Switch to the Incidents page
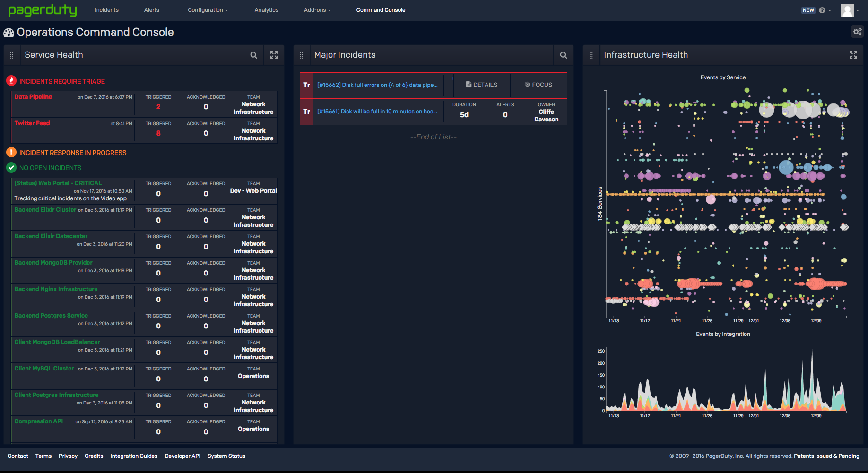 tap(106, 10)
